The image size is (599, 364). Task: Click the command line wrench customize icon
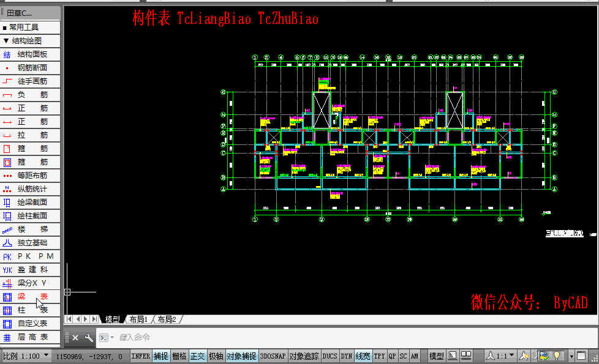click(x=89, y=338)
